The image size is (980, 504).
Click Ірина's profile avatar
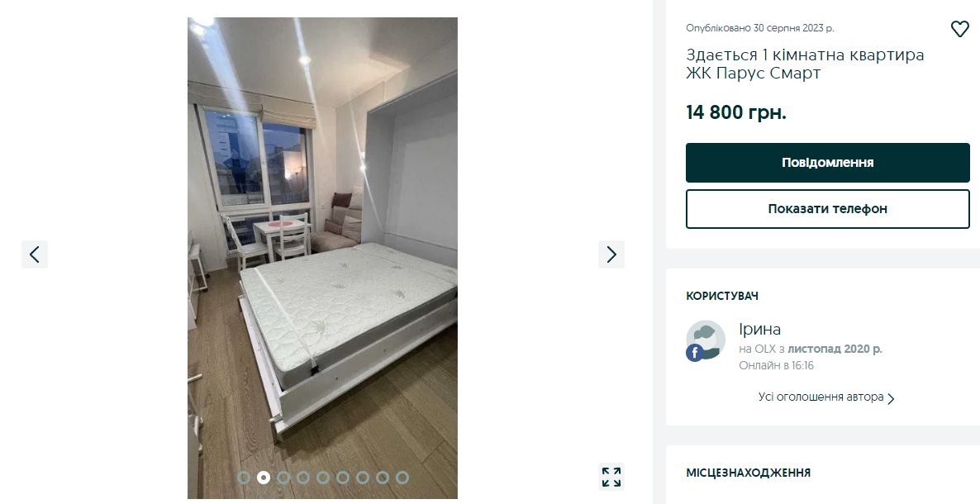tap(706, 340)
